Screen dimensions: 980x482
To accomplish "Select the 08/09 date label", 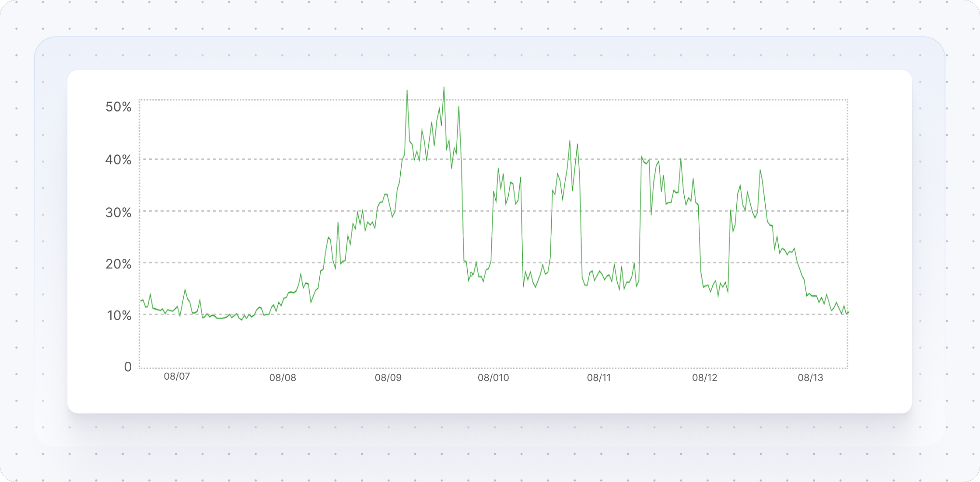I will (x=388, y=378).
